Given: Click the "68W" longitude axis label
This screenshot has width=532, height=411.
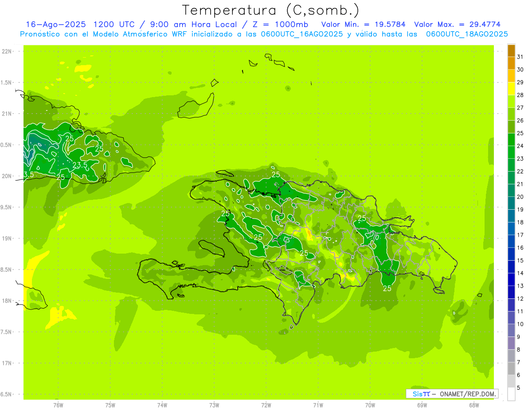Looking at the screenshot, I should click(x=473, y=405).
